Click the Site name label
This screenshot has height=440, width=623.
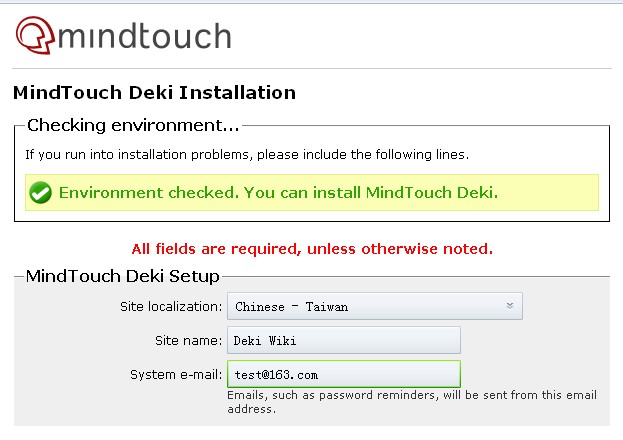point(188,341)
